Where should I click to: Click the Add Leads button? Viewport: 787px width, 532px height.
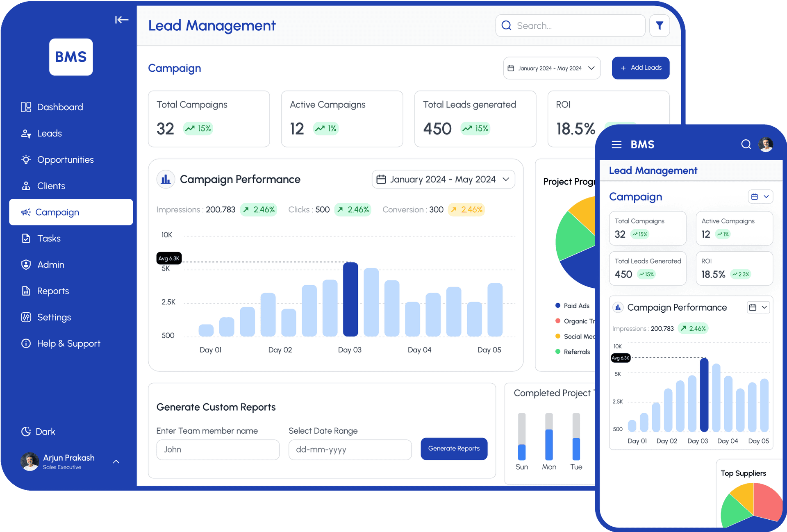[640, 68]
